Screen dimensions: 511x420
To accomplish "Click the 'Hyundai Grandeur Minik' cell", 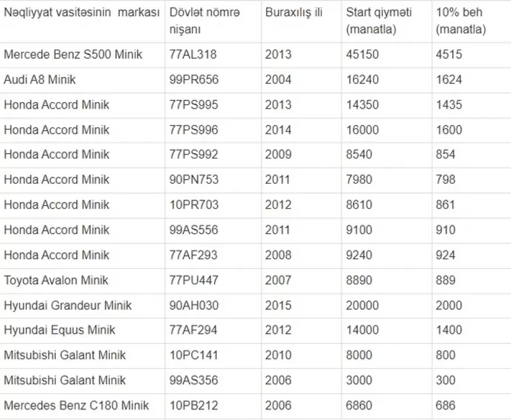I will (68, 305).
